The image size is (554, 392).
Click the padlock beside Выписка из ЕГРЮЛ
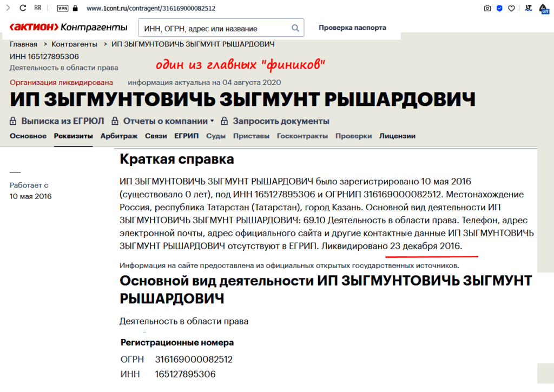(x=12, y=121)
